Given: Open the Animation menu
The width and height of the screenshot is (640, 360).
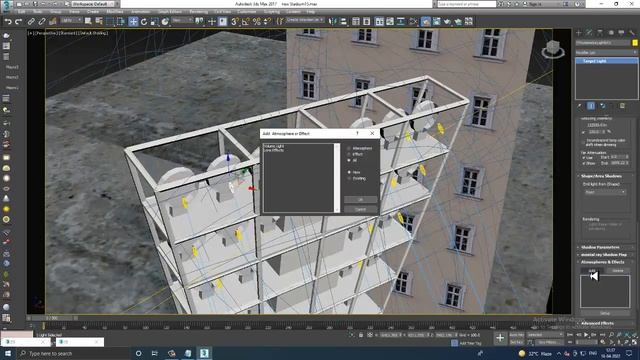Looking at the screenshot, I should pos(140,12).
